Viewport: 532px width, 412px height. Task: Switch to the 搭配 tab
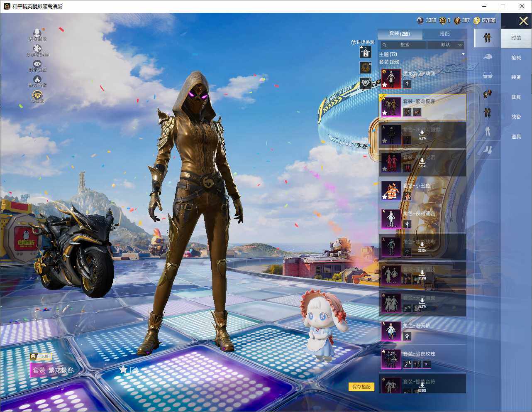pos(444,34)
